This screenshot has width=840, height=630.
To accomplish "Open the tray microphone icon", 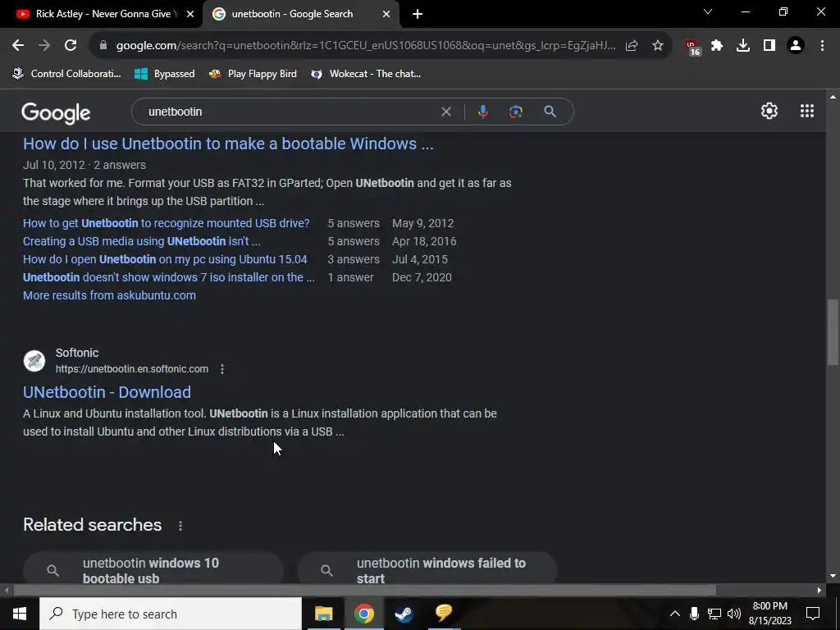I will tap(694, 614).
